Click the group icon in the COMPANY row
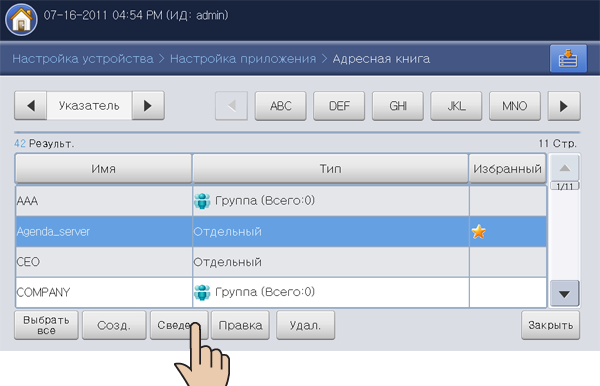The image size is (600, 386). pyautogui.click(x=202, y=292)
